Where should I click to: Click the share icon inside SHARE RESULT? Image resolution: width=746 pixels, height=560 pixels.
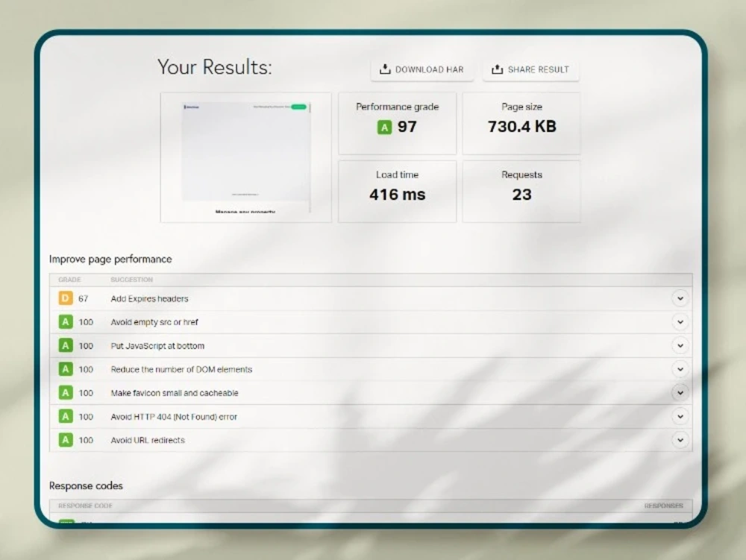497,69
